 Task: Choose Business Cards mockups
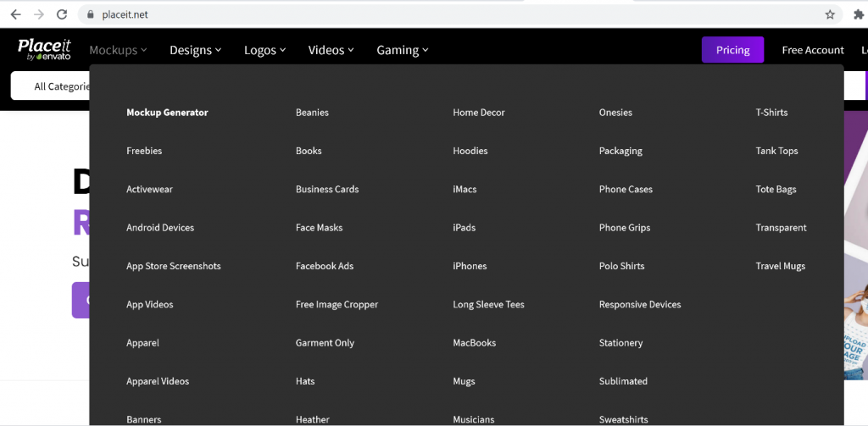(x=327, y=189)
